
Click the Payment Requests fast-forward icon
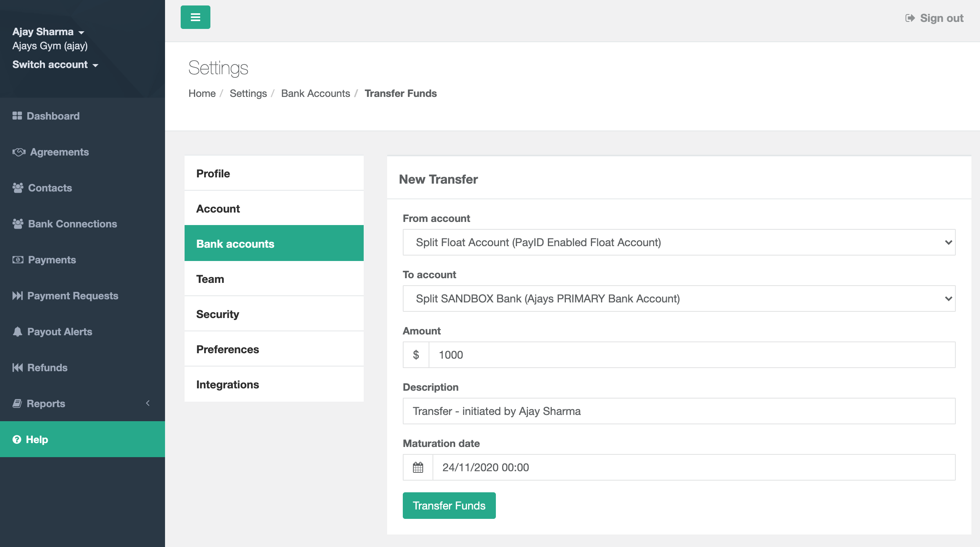[x=18, y=296]
